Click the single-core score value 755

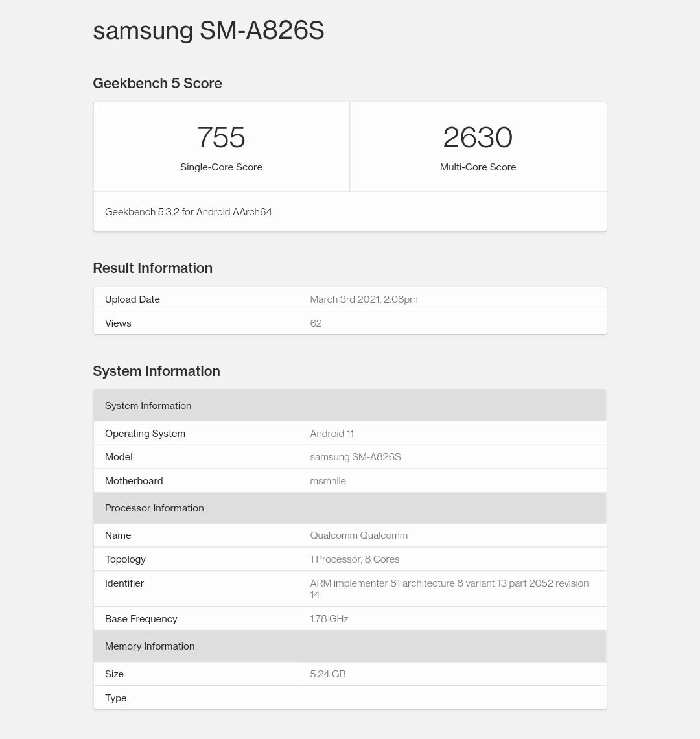coord(221,137)
